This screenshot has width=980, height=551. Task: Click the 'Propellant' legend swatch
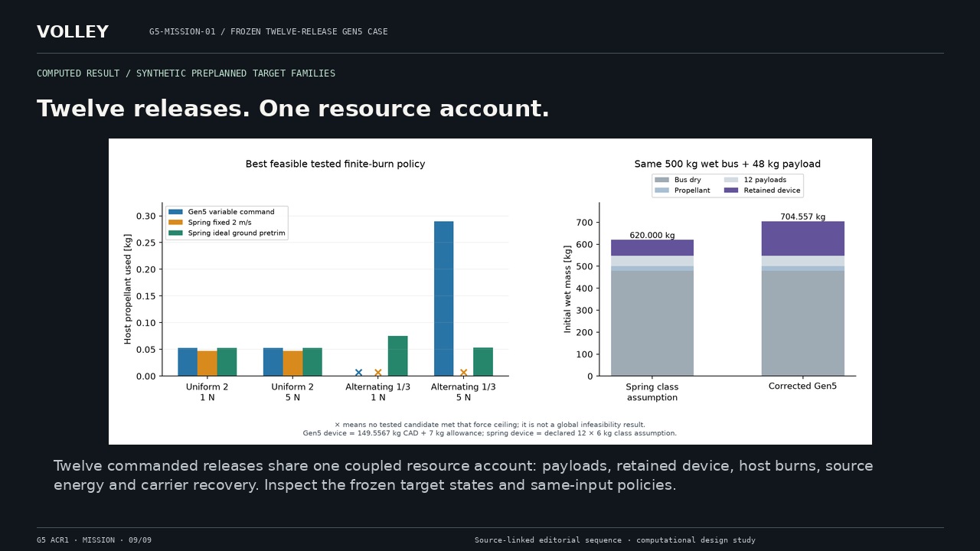[662, 191]
